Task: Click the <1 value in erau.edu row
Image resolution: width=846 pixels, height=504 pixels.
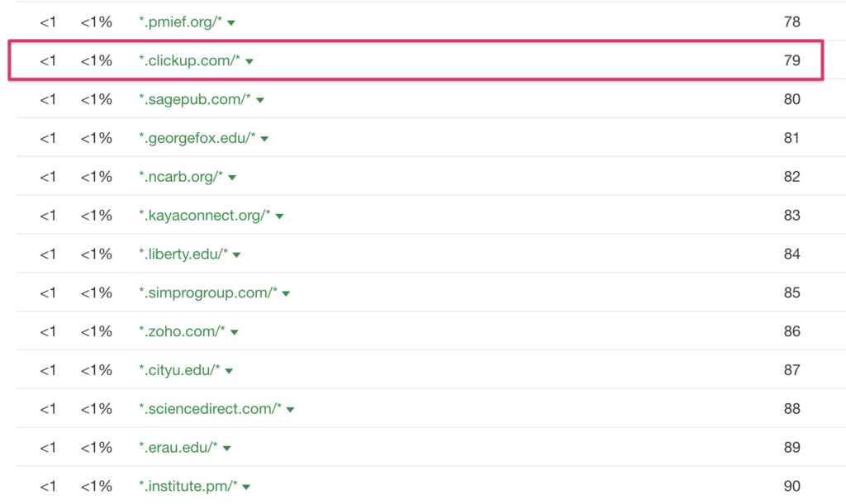Action: click(x=48, y=447)
